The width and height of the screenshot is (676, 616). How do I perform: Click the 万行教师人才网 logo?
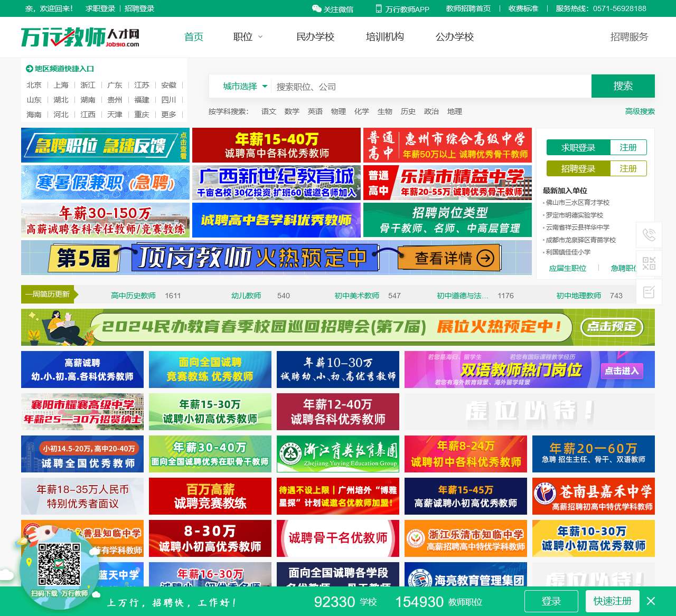pos(80,37)
